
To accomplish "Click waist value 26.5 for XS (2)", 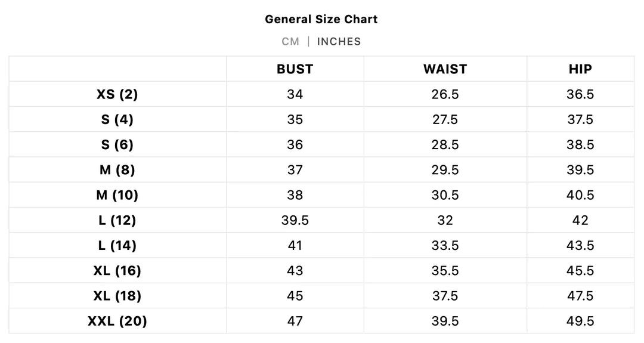I will coord(445,94).
